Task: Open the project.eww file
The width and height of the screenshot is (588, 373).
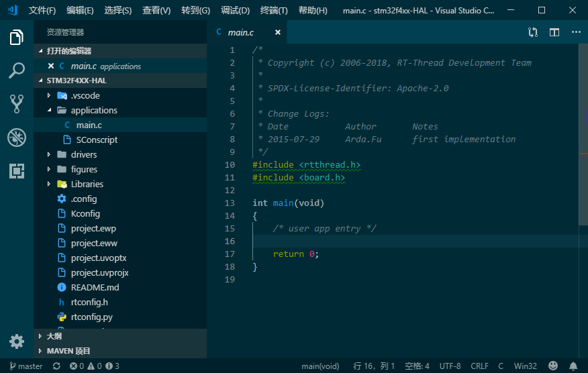Action: (x=120, y=243)
